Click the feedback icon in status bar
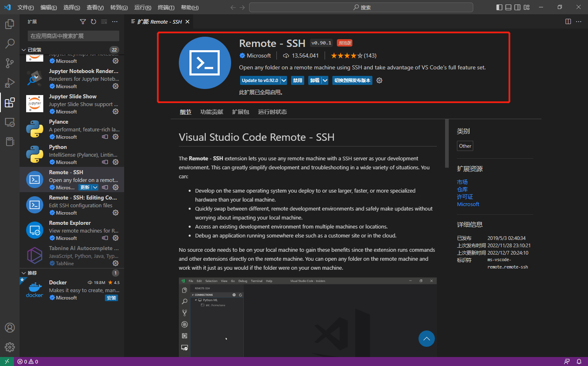Screen dimensions: 588x366 click(x=567, y=362)
